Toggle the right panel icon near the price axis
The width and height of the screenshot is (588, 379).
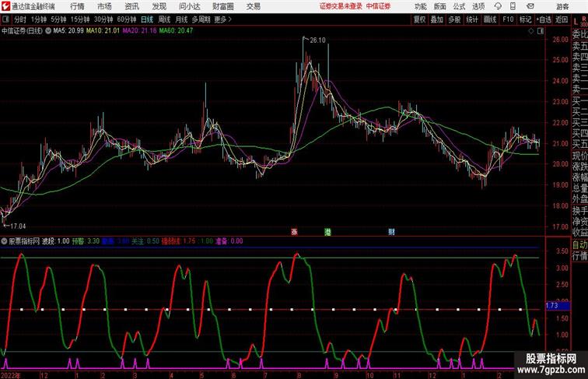[x=541, y=31]
